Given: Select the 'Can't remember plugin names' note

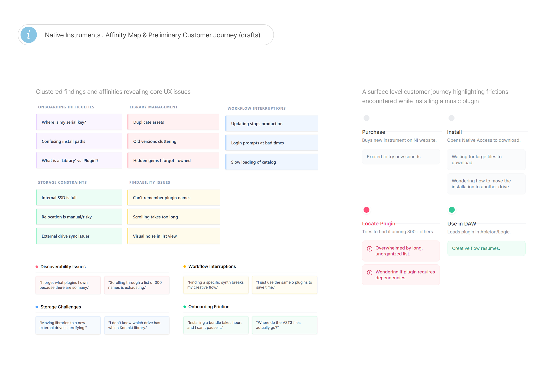Looking at the screenshot, I should pyautogui.click(x=173, y=198).
